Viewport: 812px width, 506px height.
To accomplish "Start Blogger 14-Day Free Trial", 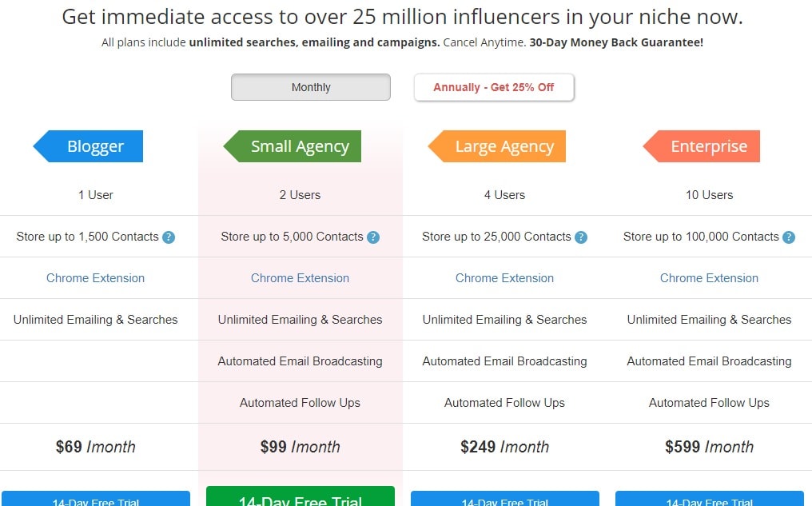I will coord(96,499).
